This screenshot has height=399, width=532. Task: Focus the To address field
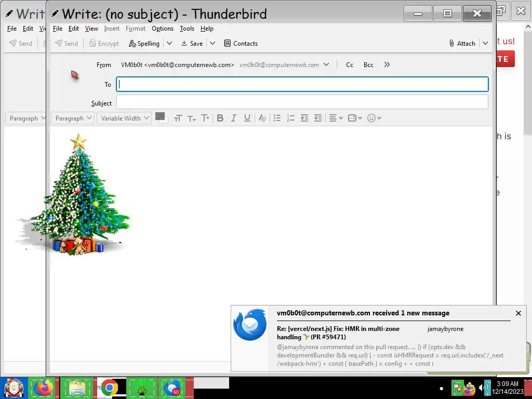coord(302,84)
